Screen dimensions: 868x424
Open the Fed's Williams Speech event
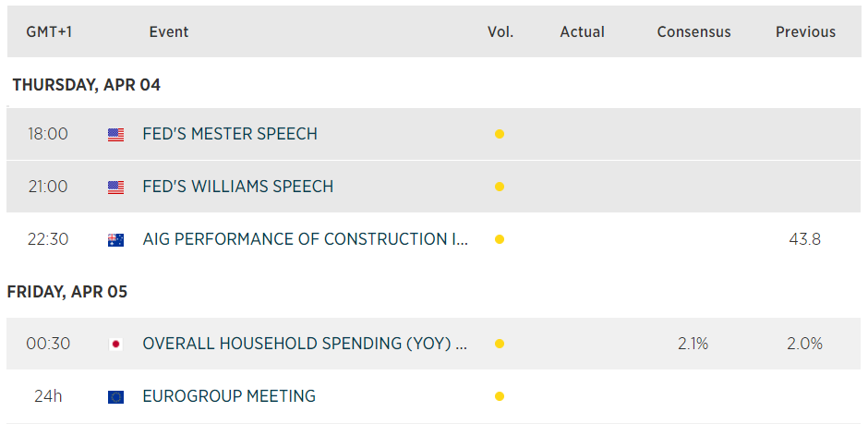point(237,187)
